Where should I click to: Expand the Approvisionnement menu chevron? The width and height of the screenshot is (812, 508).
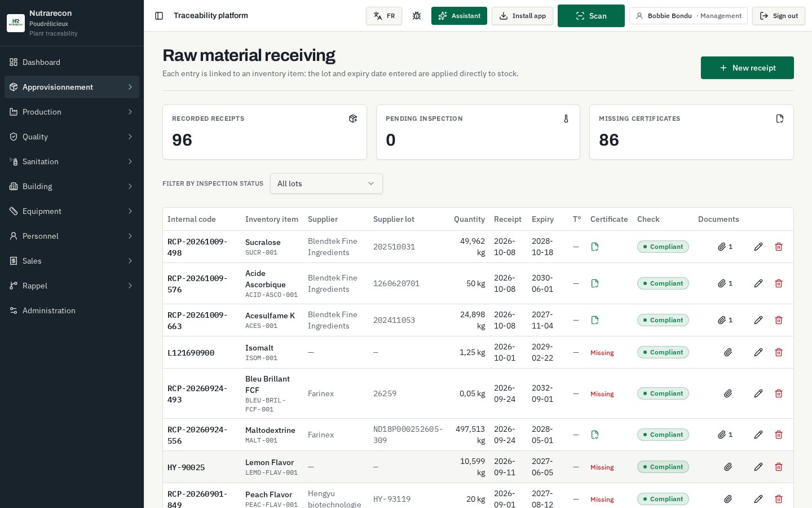click(130, 87)
